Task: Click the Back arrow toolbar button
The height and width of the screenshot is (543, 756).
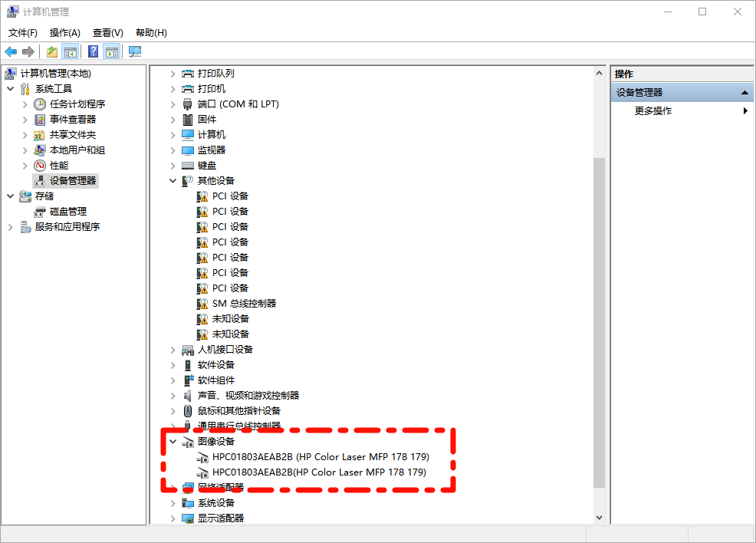Action: tap(11, 51)
